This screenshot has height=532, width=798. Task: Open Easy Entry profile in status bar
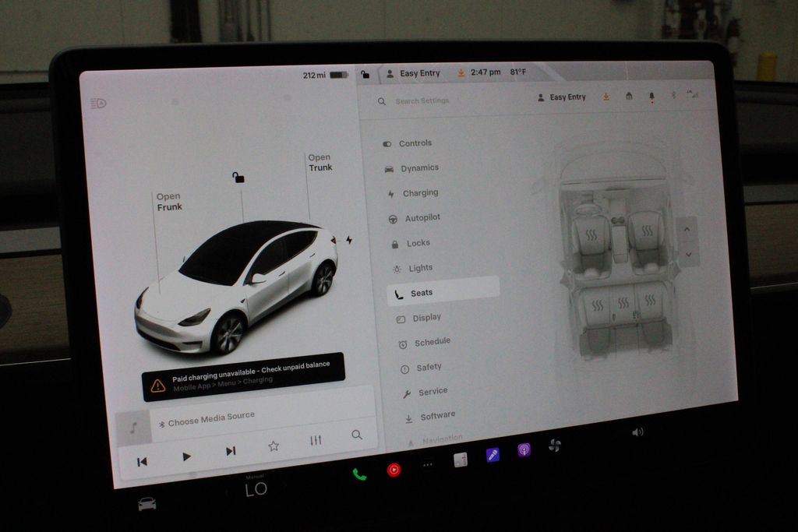click(413, 74)
